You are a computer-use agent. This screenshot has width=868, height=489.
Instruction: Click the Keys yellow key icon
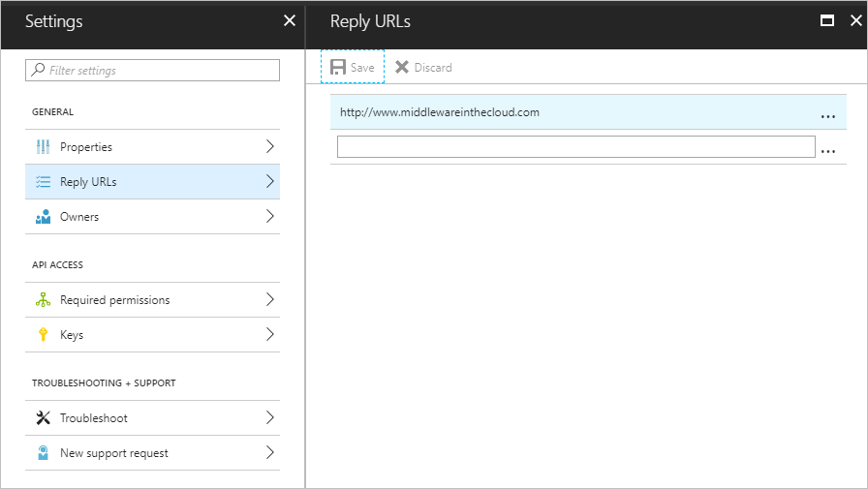tap(43, 335)
